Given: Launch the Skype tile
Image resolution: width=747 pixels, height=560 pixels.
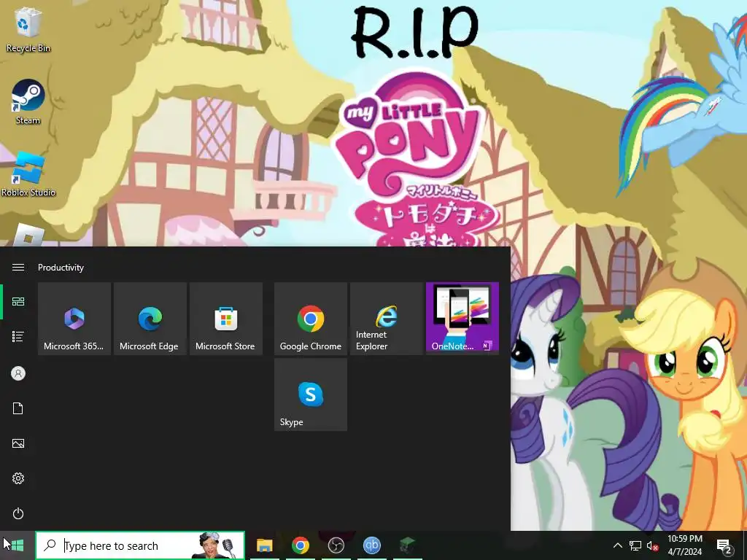Looking at the screenshot, I should [311, 394].
